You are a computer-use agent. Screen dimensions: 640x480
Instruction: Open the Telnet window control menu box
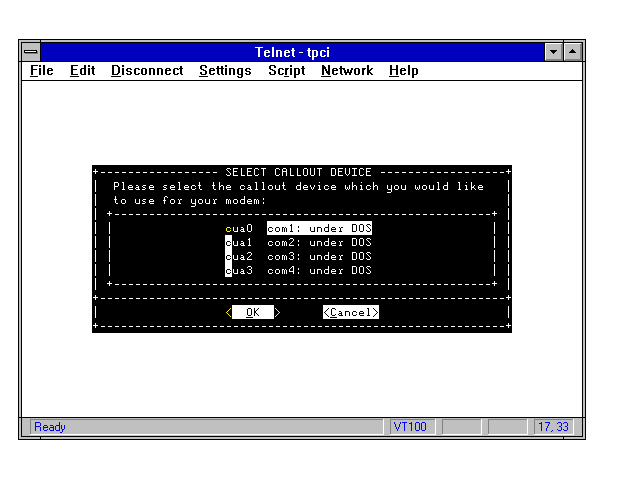coord(31,51)
